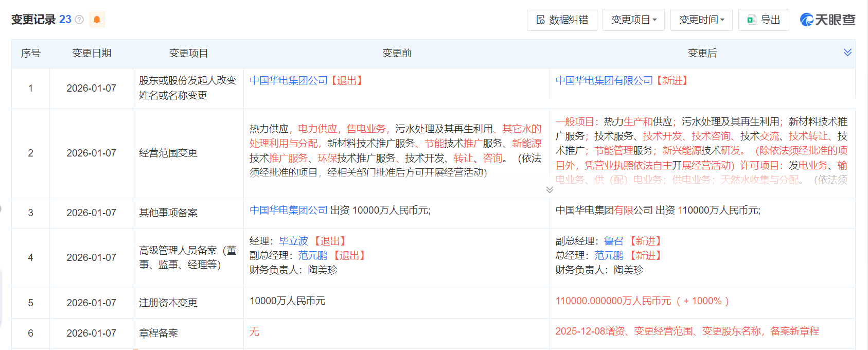This screenshot has height=350, width=868.
Task: Click serial number 1 cell
Action: tap(30, 88)
